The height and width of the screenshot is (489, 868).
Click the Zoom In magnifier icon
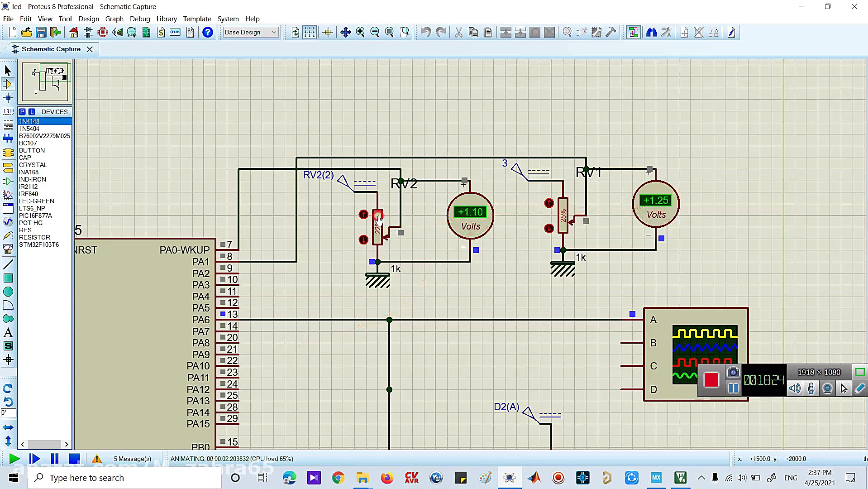tap(360, 32)
